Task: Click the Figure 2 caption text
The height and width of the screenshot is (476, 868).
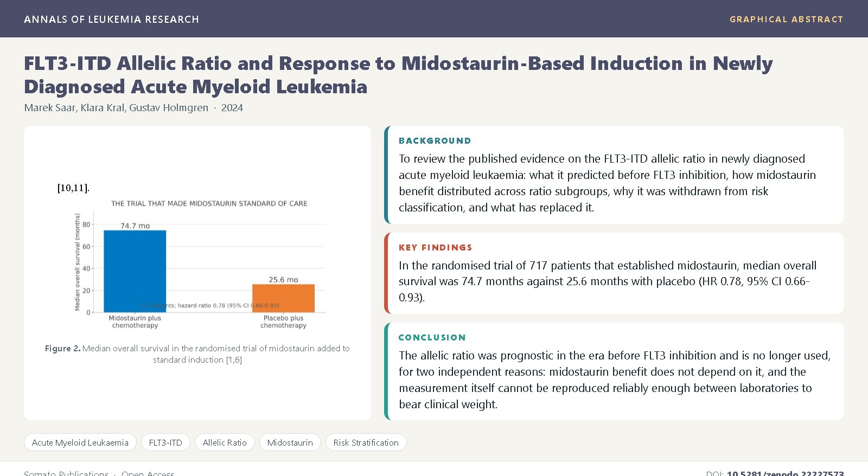Action: (x=197, y=354)
